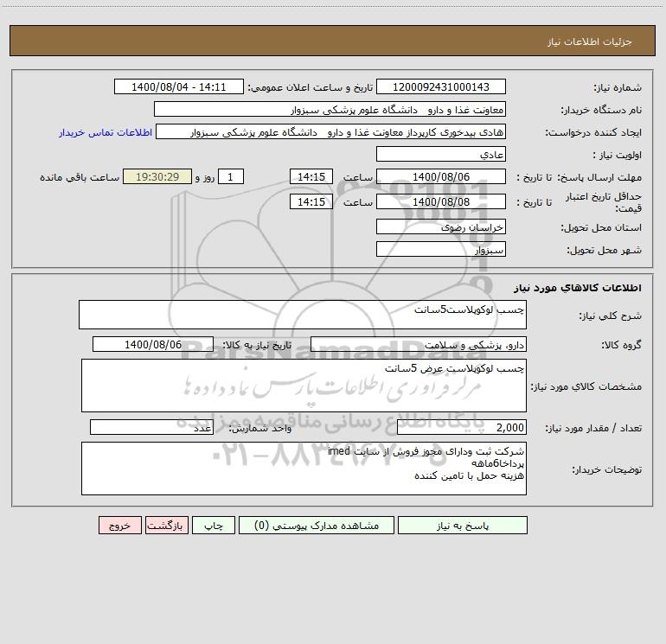
Task: Click the 'تعداد / مقدار مورد نیاز:' label
Action: tap(593, 429)
